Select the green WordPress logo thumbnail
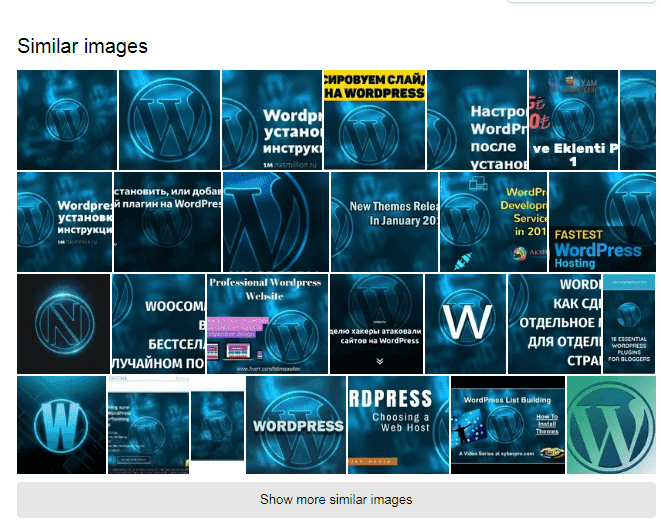The image size is (661, 523). click(611, 425)
